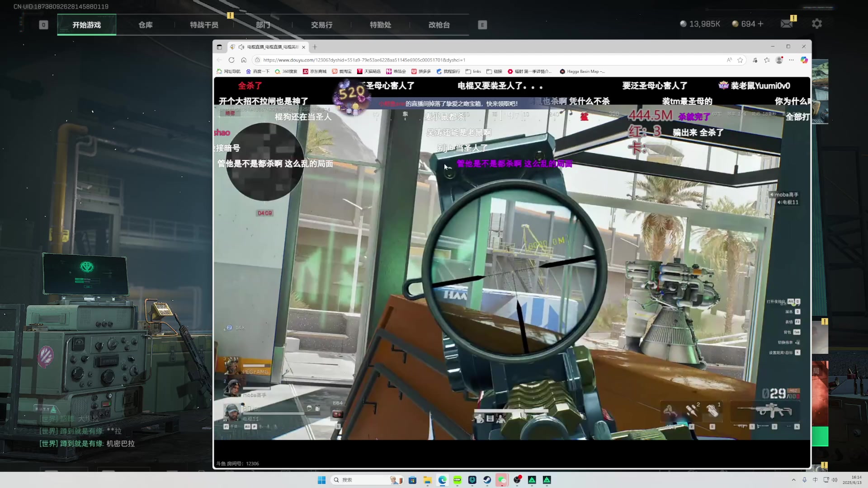
Task: Open the 唯品会 bookmark
Action: [x=396, y=71]
